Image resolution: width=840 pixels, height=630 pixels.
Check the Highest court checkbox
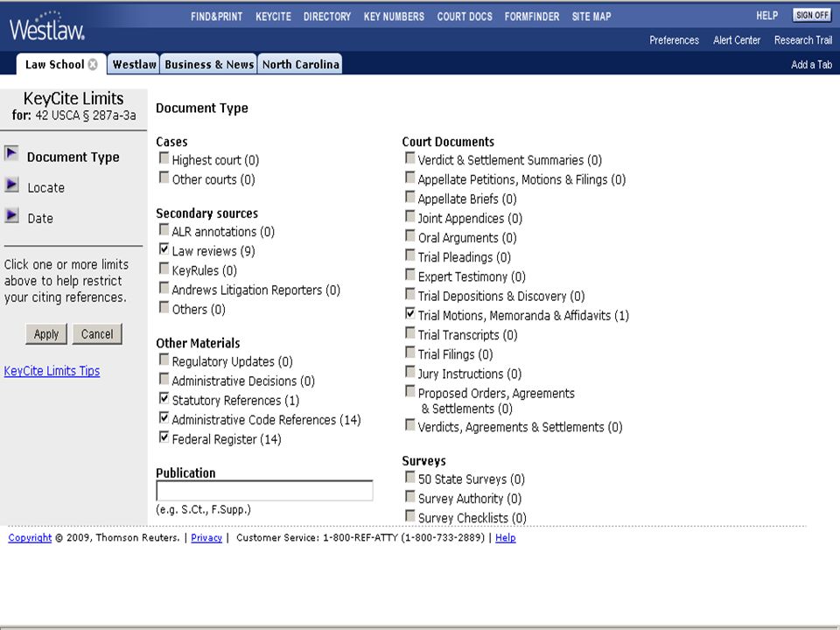pos(164,158)
